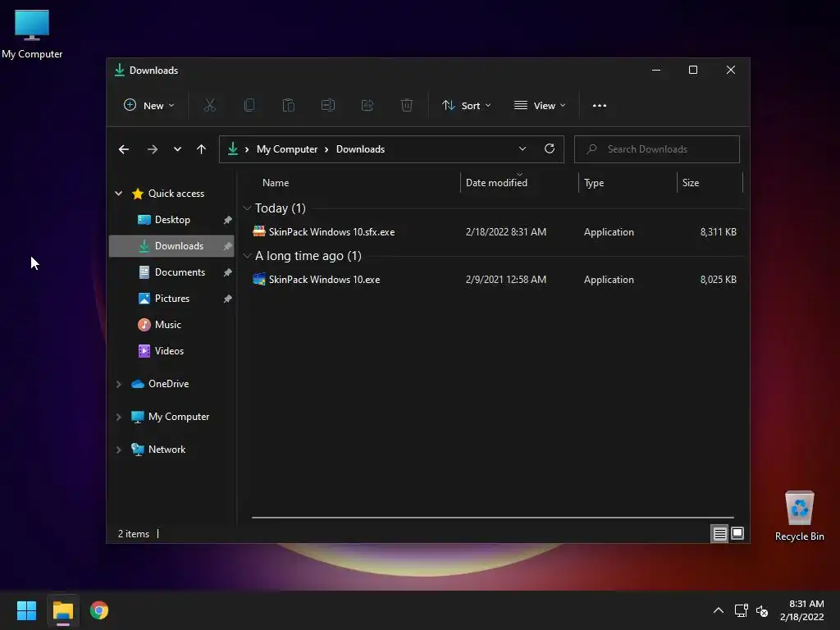Open the View layout dropdown
Image resolution: width=840 pixels, height=630 pixels.
(x=540, y=106)
